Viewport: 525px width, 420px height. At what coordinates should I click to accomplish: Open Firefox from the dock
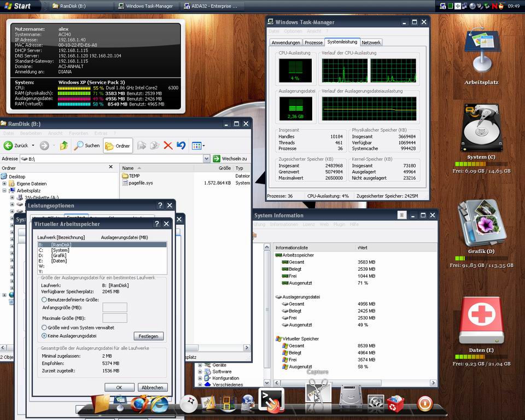(139, 404)
